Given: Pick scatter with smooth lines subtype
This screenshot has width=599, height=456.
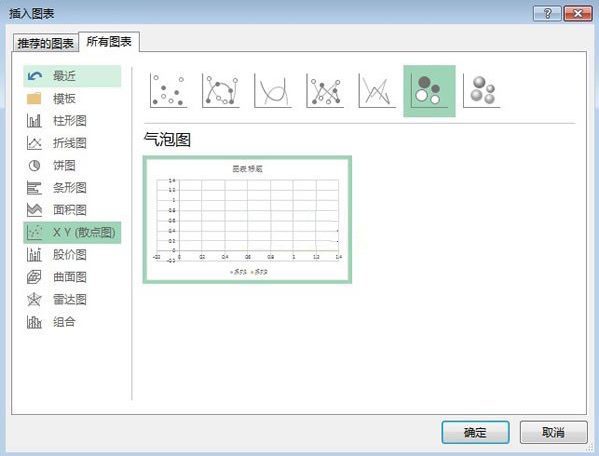Looking at the screenshot, I should (273, 91).
